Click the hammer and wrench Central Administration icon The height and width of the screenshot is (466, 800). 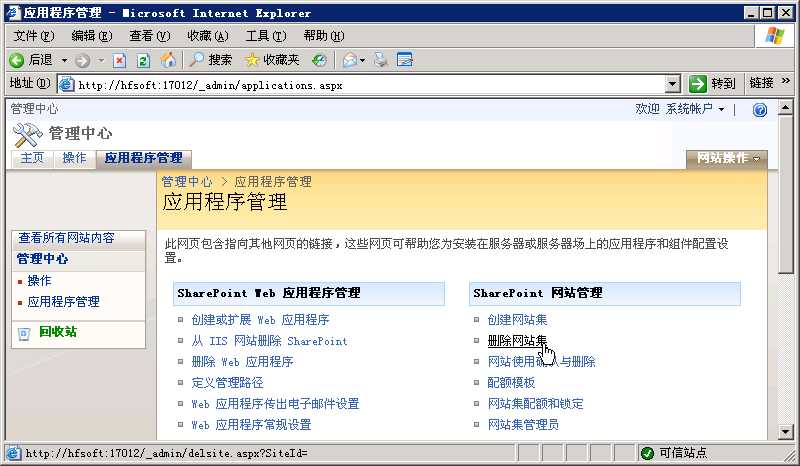[x=27, y=135]
